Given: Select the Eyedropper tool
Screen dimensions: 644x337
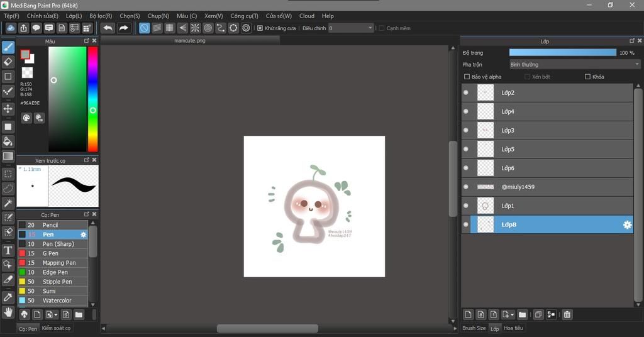Looking at the screenshot, I should click(x=8, y=297).
